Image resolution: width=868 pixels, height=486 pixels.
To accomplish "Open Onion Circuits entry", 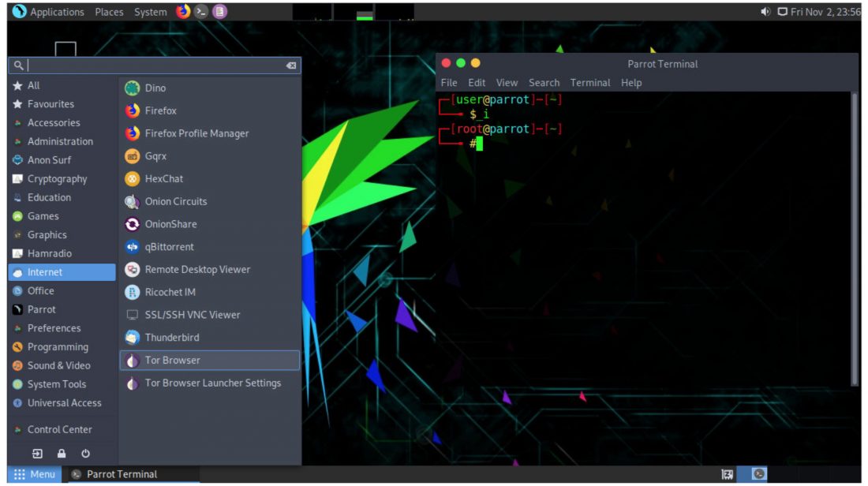I will (175, 201).
